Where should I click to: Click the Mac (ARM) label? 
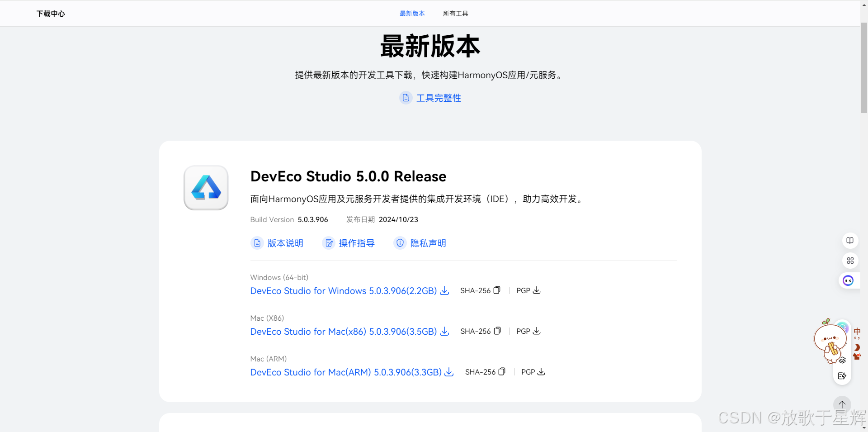[x=269, y=359]
